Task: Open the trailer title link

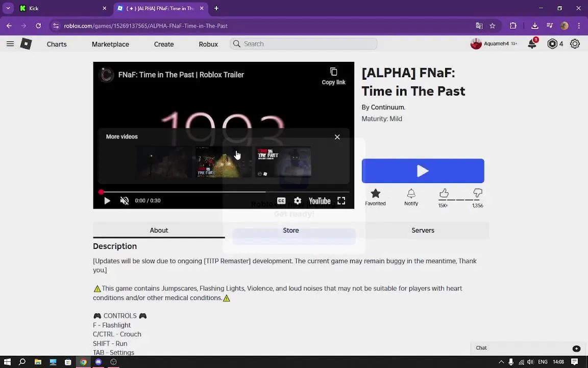Action: coord(181,75)
